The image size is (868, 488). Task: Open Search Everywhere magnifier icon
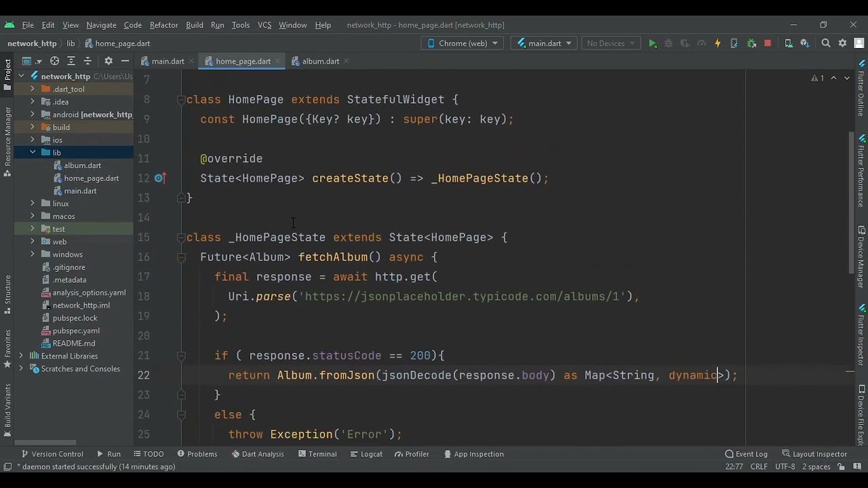pos(826,43)
